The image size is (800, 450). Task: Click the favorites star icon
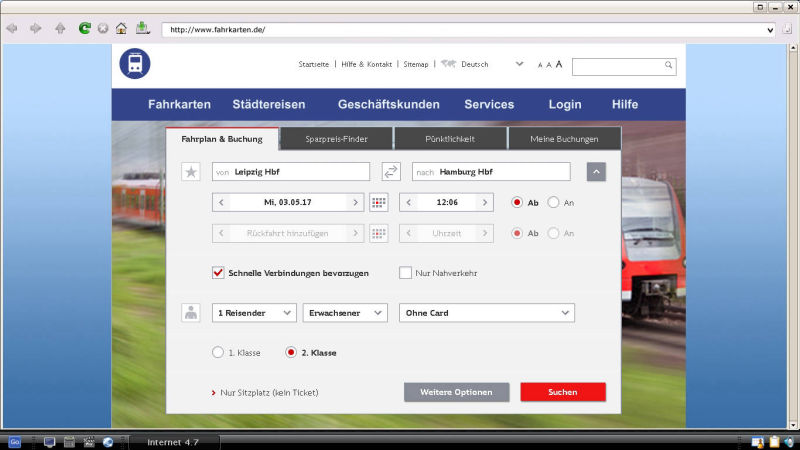pos(191,172)
